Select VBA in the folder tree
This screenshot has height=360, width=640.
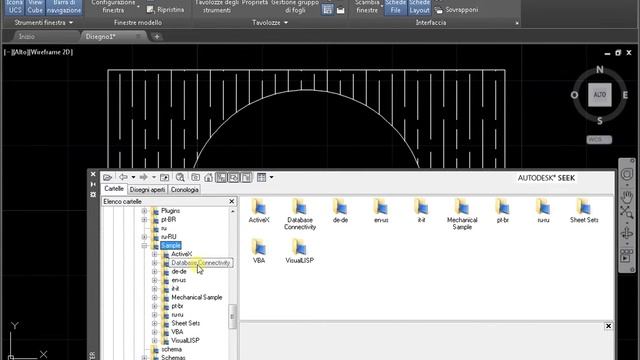coord(177,332)
